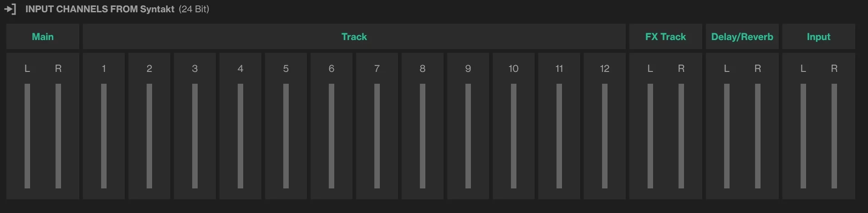868x213 pixels.
Task: Select the Track 10 number label
Action: coord(514,69)
